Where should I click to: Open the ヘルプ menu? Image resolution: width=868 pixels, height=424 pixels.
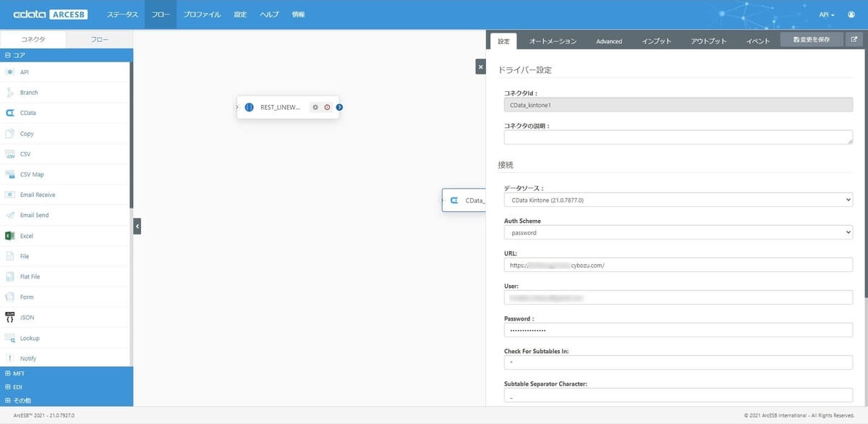[x=269, y=14]
